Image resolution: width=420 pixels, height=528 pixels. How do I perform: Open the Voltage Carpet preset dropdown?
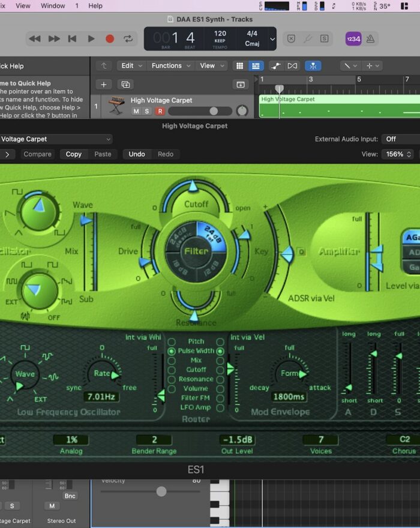[x=56, y=139]
